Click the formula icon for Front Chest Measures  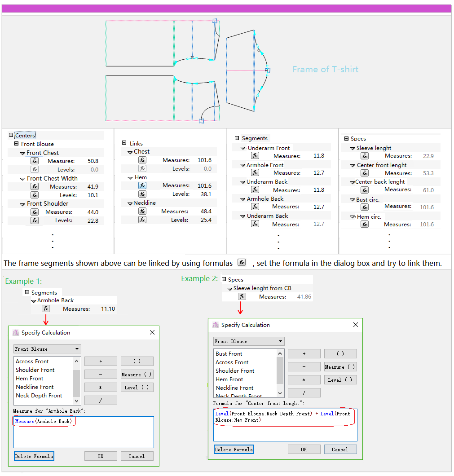coord(35,161)
